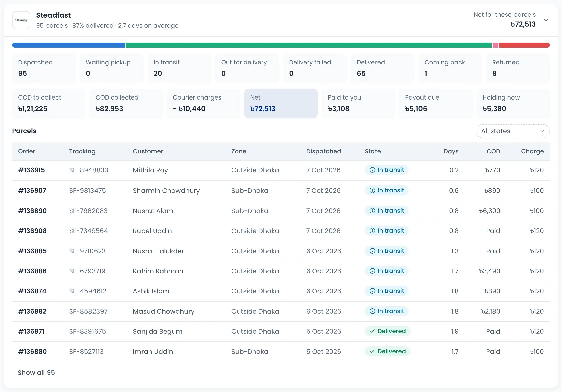Click the Steadfast courier logo
Screen dimensions: 562x392
tap(21, 20)
